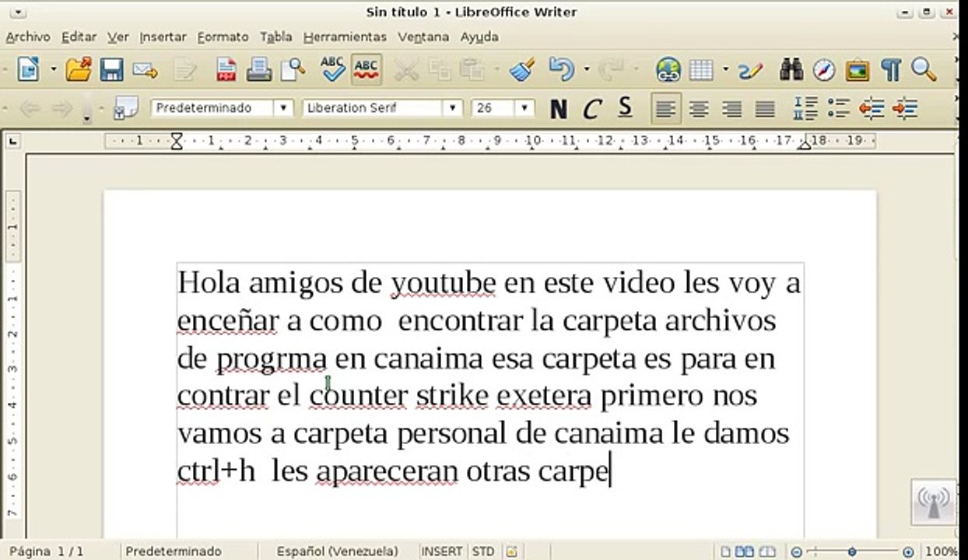Toggle nonprinting characters paragraph mark
968x560 pixels.
[890, 70]
